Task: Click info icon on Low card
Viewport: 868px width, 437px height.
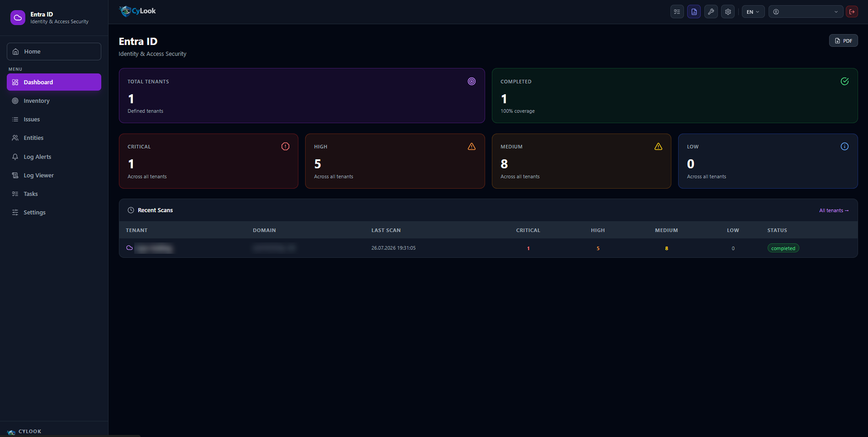Action: (844, 146)
